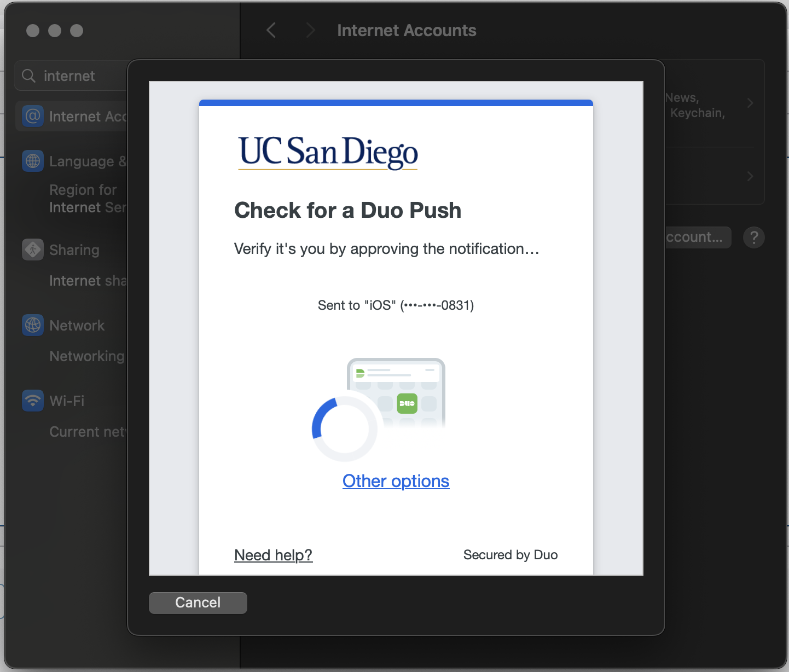Screen dimensions: 789x672
Task: Click the Cancel button in the dialog
Action: tap(198, 603)
